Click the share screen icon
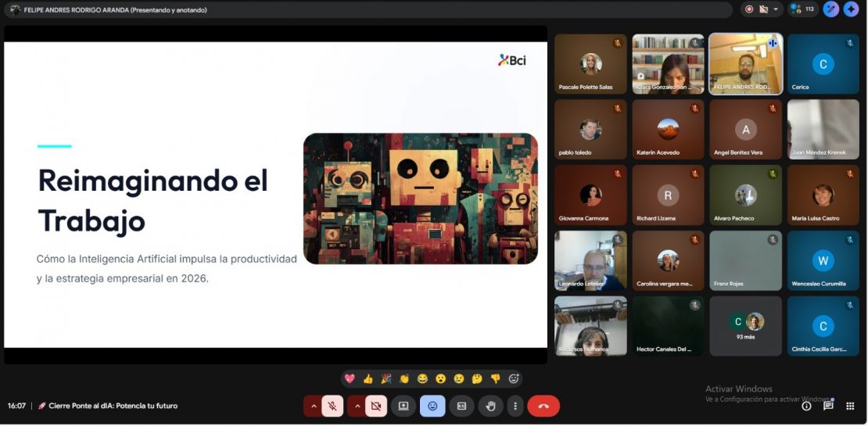The height and width of the screenshot is (426, 868). [x=404, y=406]
